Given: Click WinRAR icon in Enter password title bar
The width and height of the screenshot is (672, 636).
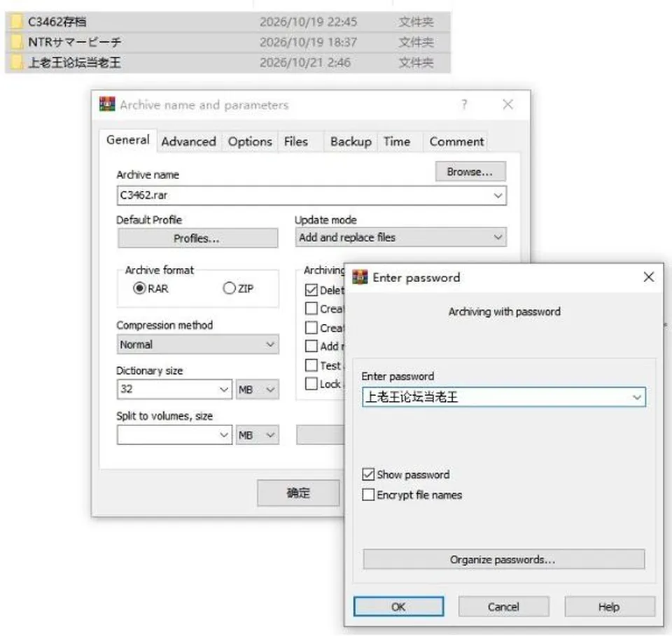Looking at the screenshot, I should pos(360,277).
